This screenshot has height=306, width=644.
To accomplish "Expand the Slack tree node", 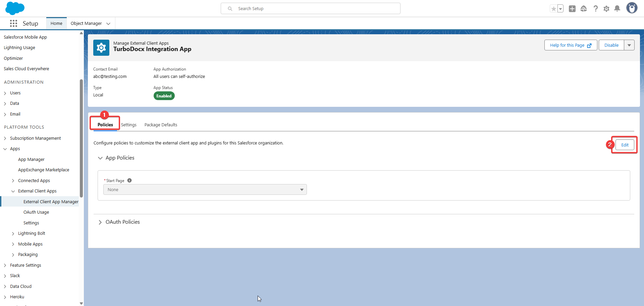I will click(x=5, y=276).
